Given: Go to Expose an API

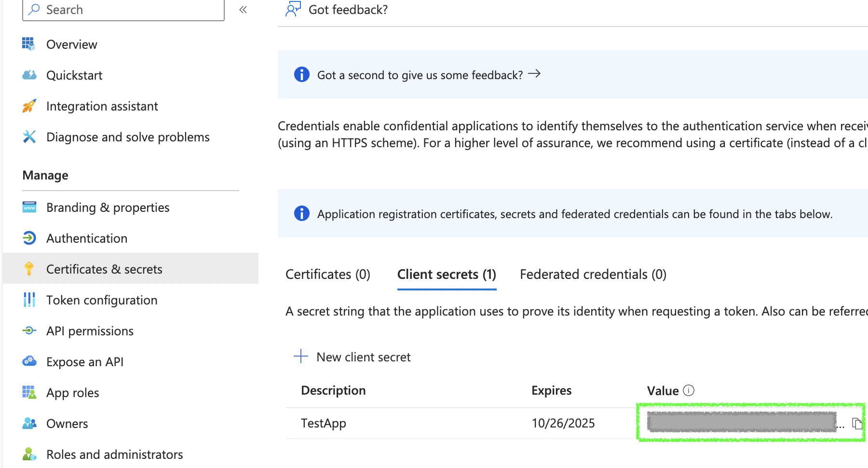Looking at the screenshot, I should [85, 362].
